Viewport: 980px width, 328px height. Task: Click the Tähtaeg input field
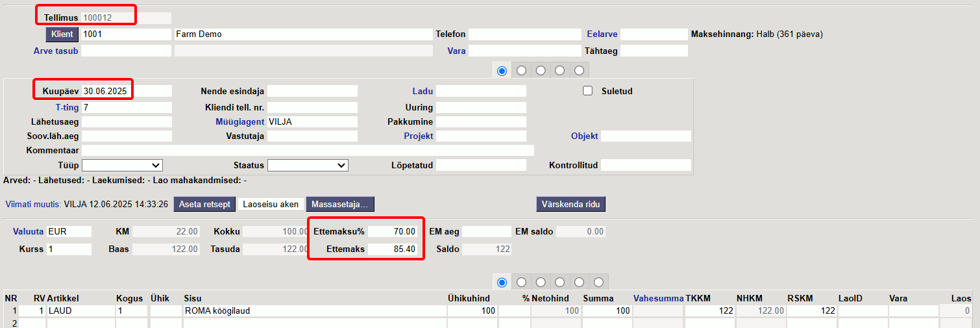(654, 51)
